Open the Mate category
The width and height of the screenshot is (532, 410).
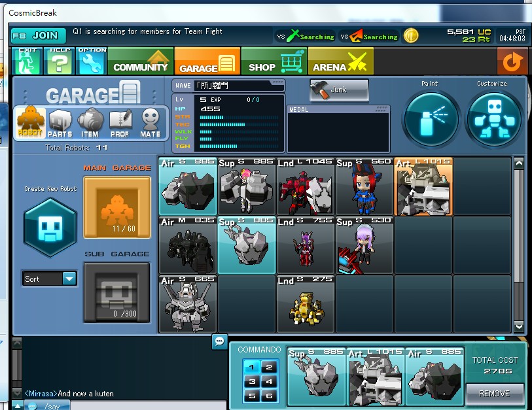click(151, 123)
